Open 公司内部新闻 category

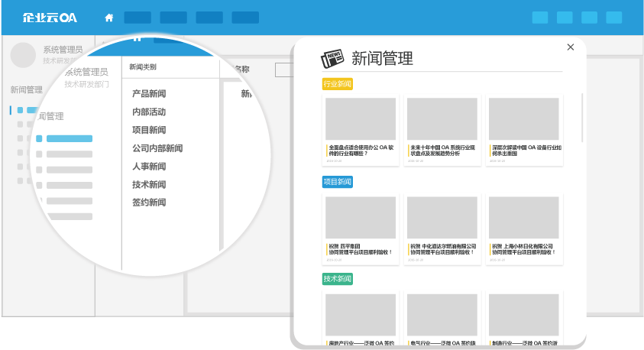(x=157, y=148)
